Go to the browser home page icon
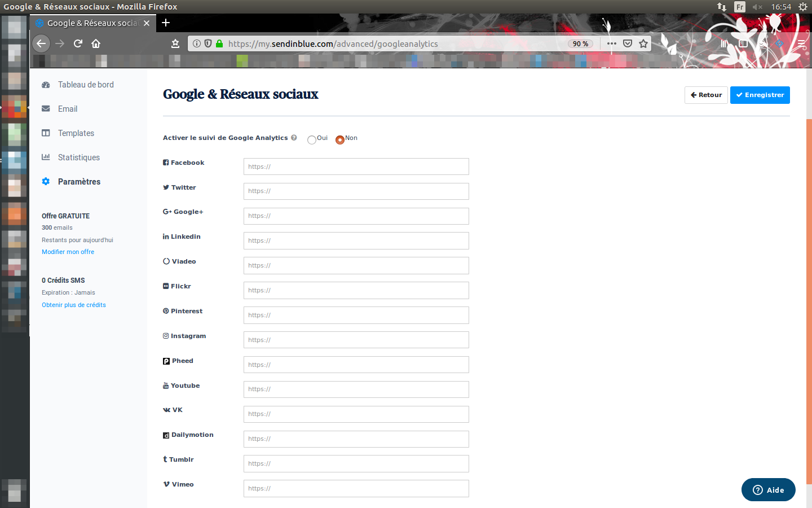Viewport: 812px width, 508px height. point(96,43)
